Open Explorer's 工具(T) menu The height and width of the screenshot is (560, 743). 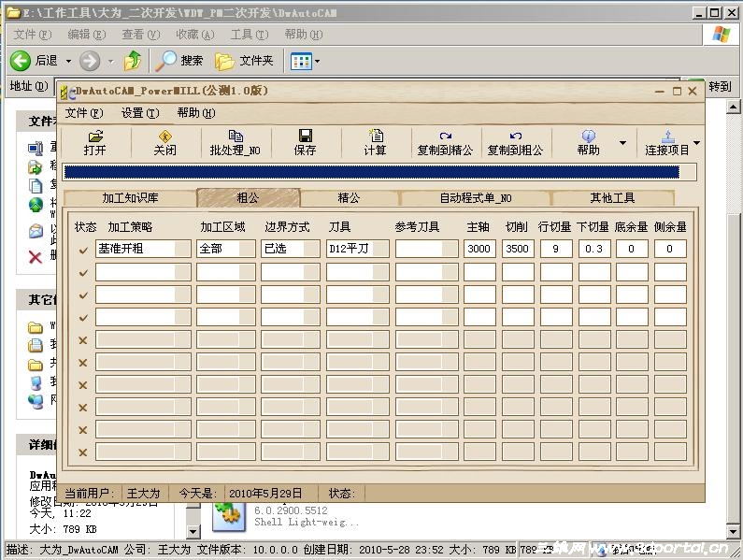250,35
